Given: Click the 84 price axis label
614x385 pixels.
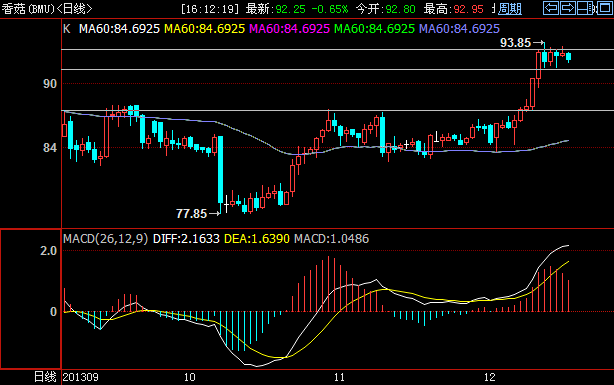Looking at the screenshot, I should 50,148.
